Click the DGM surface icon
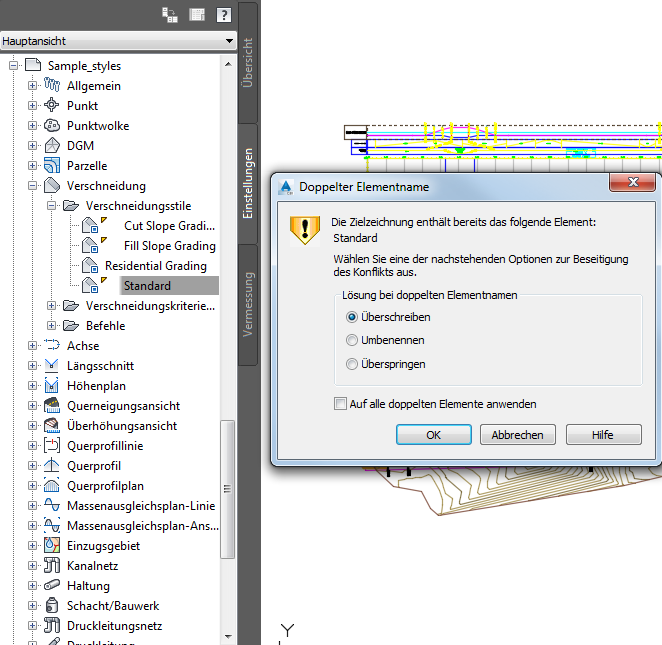 pyautogui.click(x=52, y=145)
